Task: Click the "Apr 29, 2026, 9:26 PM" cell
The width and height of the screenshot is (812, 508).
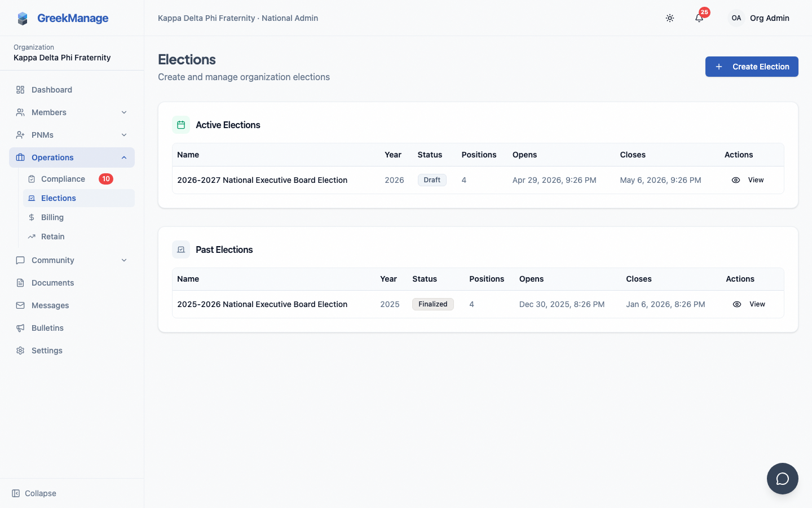Action: 554,180
